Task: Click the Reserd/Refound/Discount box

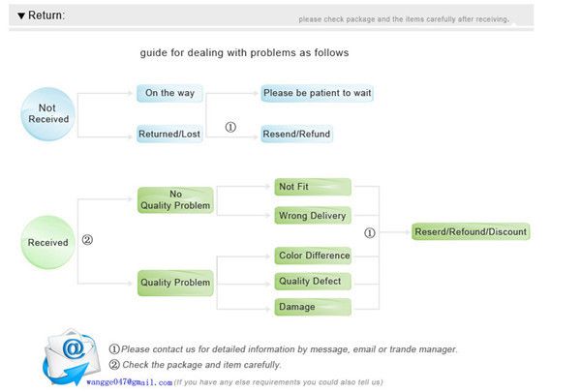Action: coord(471,232)
